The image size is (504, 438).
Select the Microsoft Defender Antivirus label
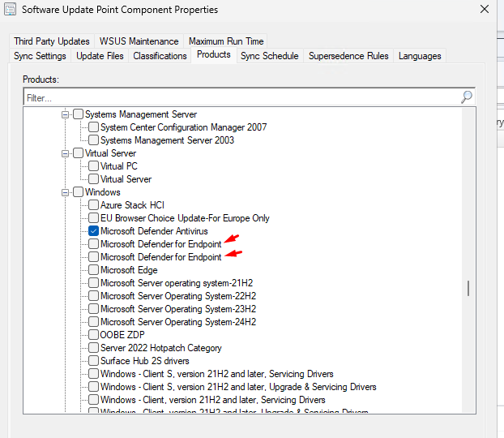[154, 231]
